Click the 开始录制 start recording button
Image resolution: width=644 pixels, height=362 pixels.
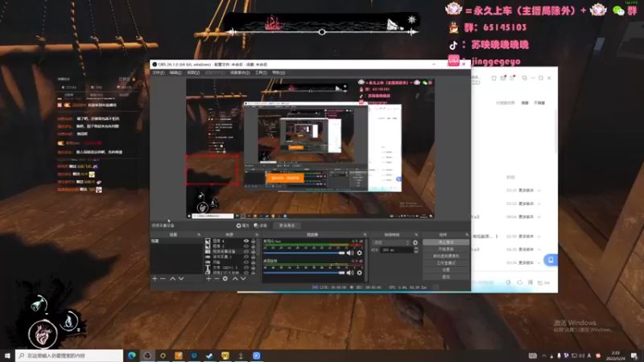coord(446,249)
